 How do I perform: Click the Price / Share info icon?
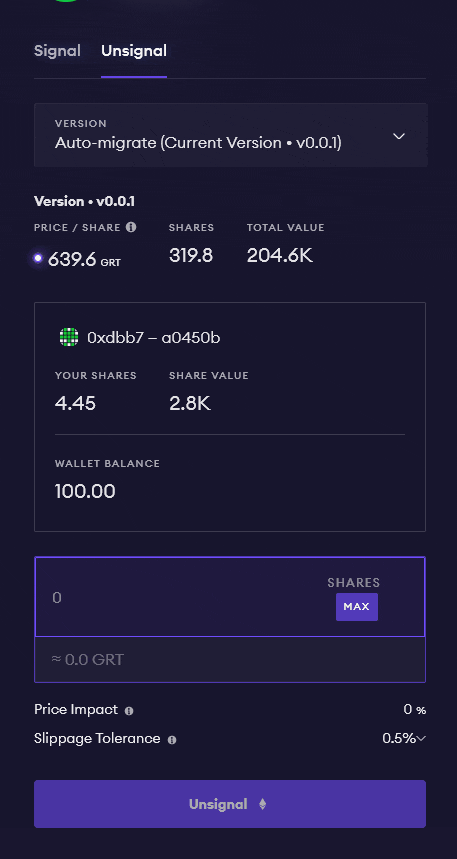pyautogui.click(x=131, y=227)
